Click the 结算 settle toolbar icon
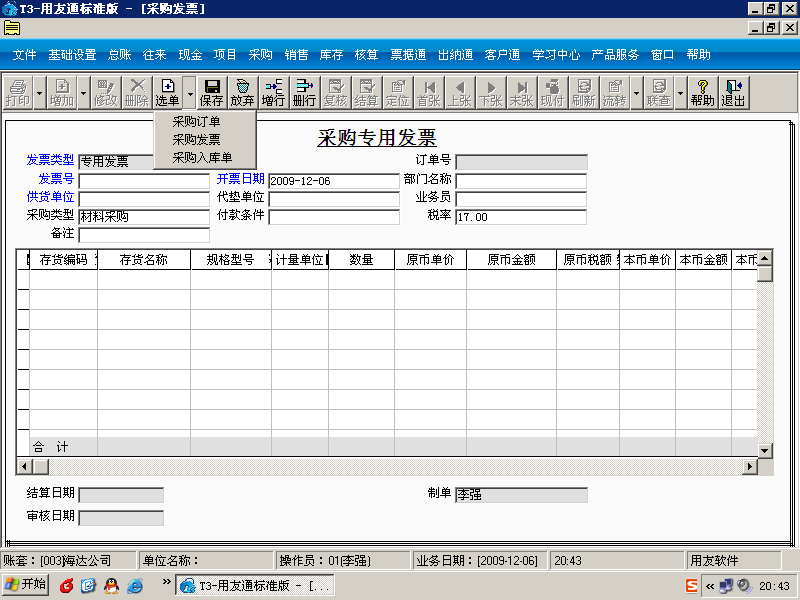800x600 pixels. tap(366, 92)
